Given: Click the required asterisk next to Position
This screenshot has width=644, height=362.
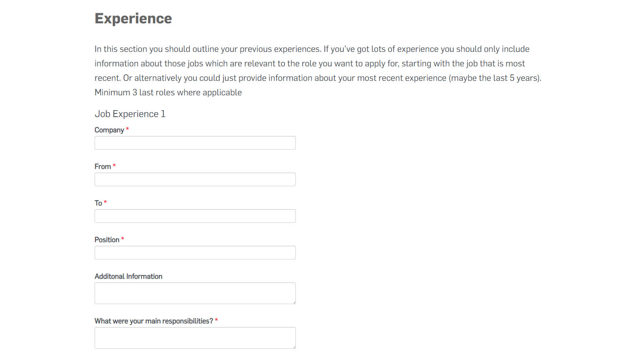Looking at the screenshot, I should (x=122, y=239).
